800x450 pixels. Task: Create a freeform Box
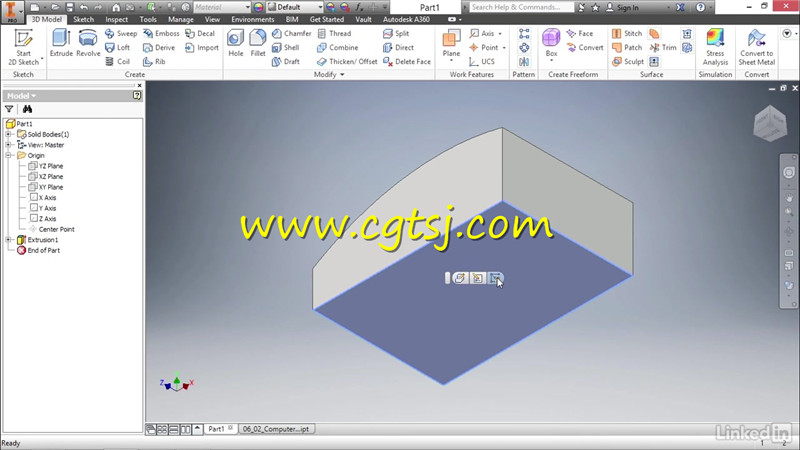pos(551,43)
